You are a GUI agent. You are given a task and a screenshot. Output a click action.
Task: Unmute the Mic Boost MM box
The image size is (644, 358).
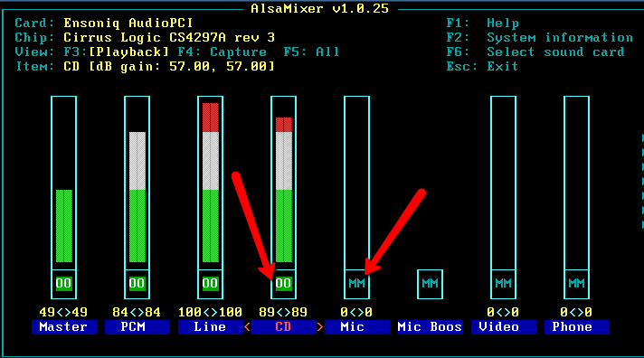[430, 283]
